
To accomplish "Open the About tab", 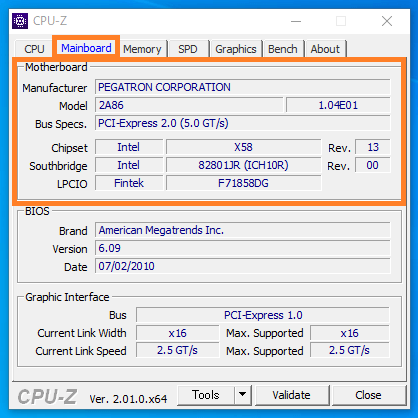I will 325,49.
